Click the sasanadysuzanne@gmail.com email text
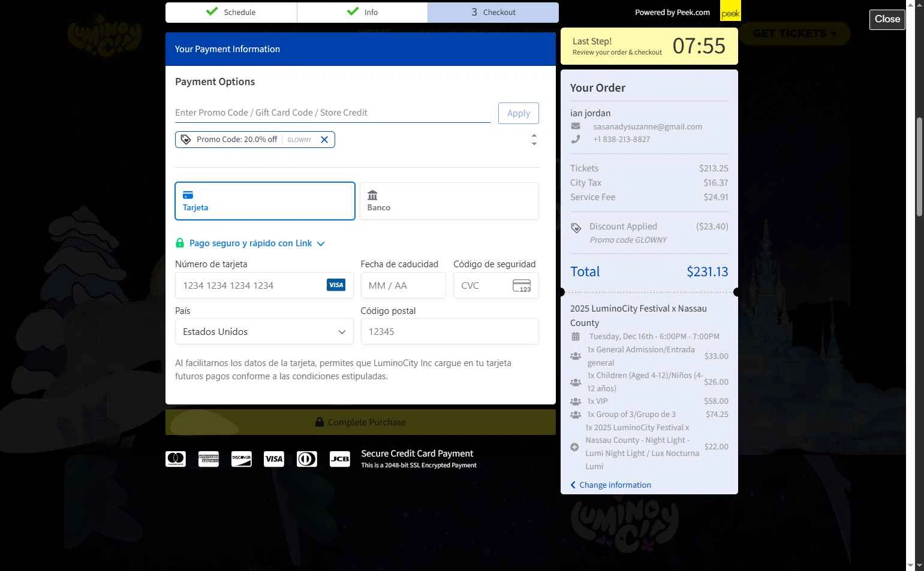 (x=648, y=126)
